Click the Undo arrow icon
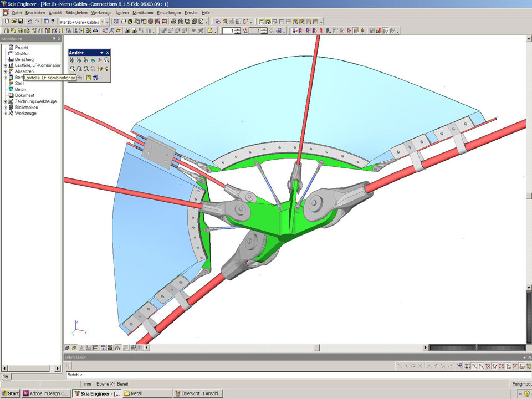 point(30,22)
